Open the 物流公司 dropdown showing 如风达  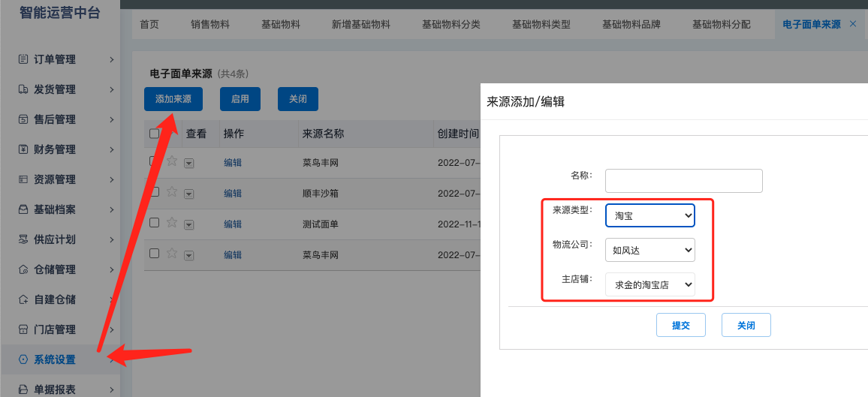tap(650, 250)
